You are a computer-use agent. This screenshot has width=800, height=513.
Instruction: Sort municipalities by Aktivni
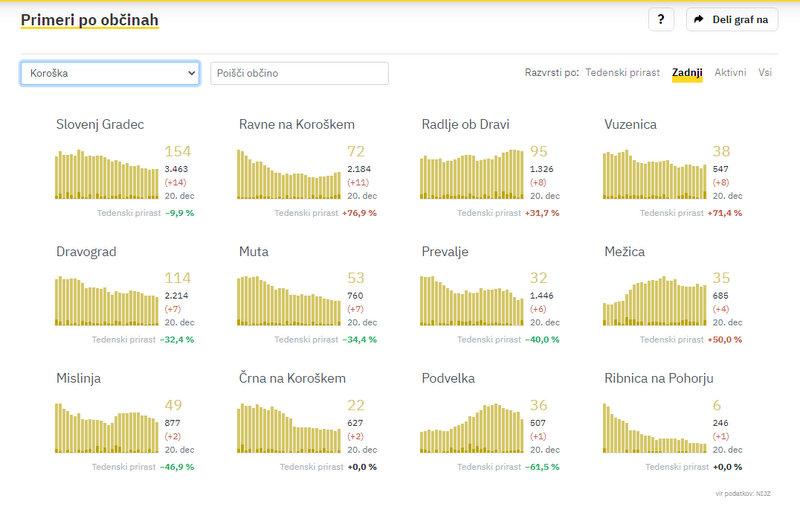(x=730, y=73)
